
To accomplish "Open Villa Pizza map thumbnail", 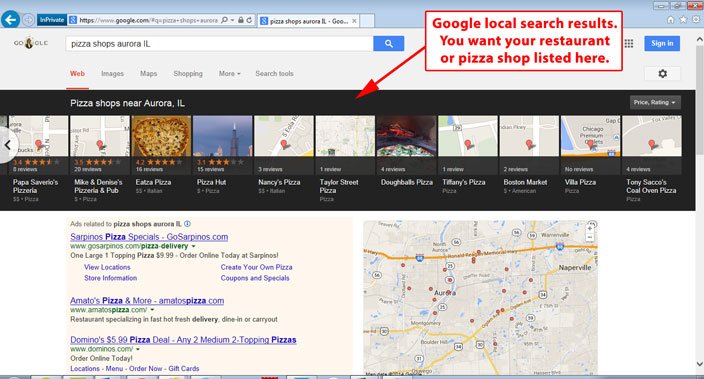I will [x=591, y=137].
